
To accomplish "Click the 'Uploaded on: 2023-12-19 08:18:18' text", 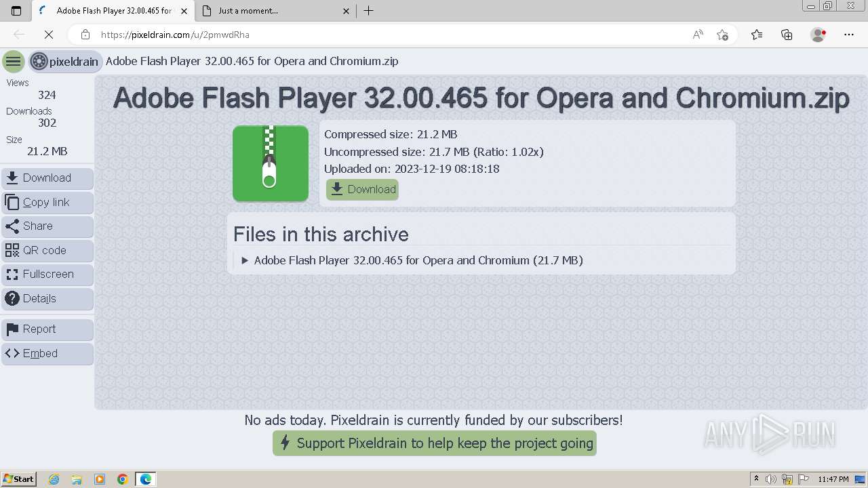I will click(412, 169).
